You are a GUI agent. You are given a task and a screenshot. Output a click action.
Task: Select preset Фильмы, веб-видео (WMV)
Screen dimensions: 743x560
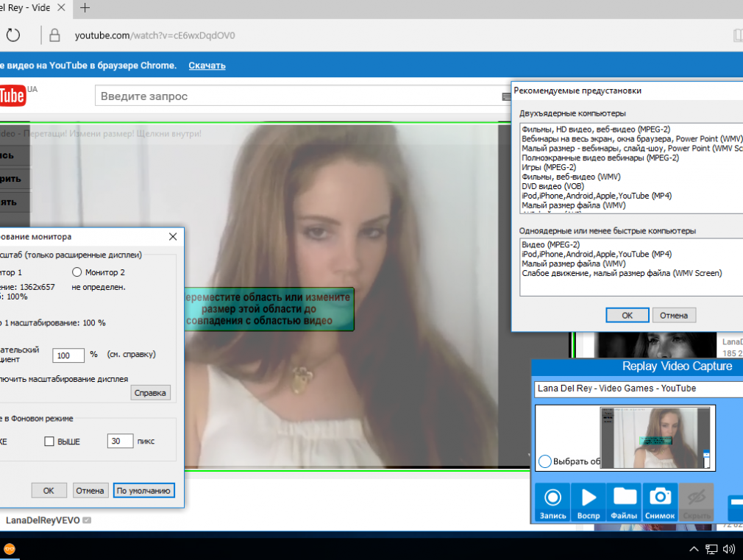click(571, 177)
